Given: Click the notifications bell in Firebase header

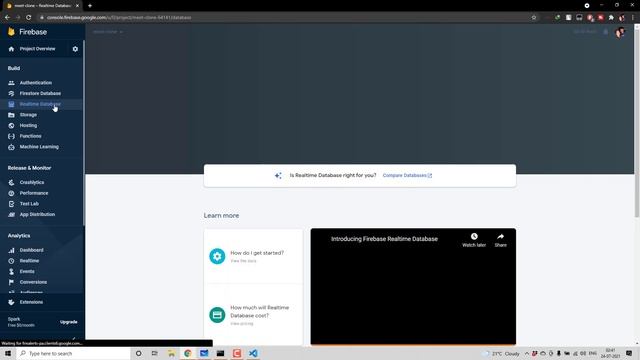Looking at the screenshot, I should [605, 32].
